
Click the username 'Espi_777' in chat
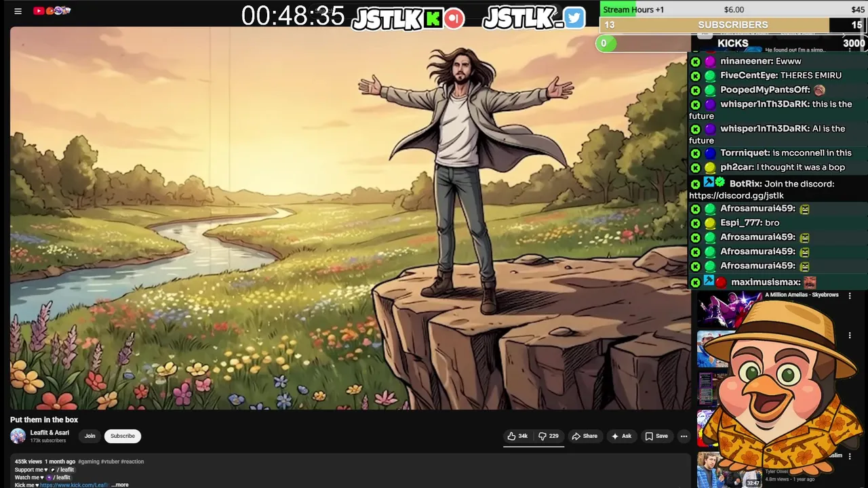[740, 222]
